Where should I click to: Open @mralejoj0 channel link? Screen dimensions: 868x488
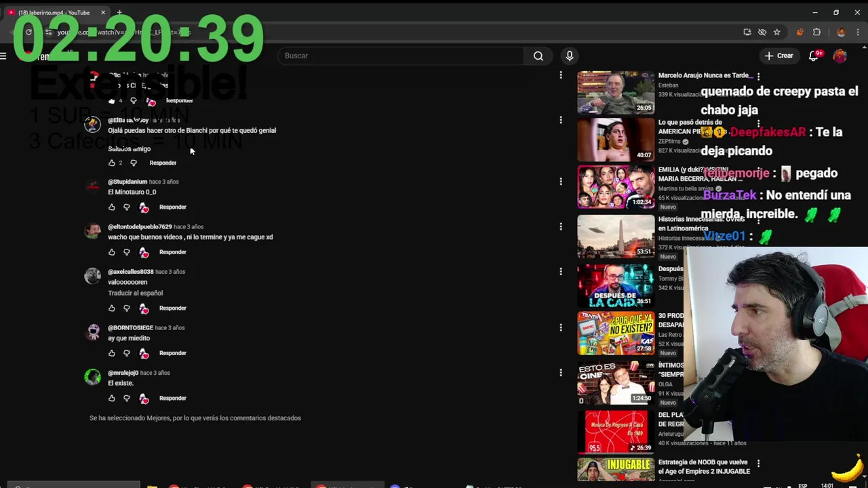click(x=123, y=373)
